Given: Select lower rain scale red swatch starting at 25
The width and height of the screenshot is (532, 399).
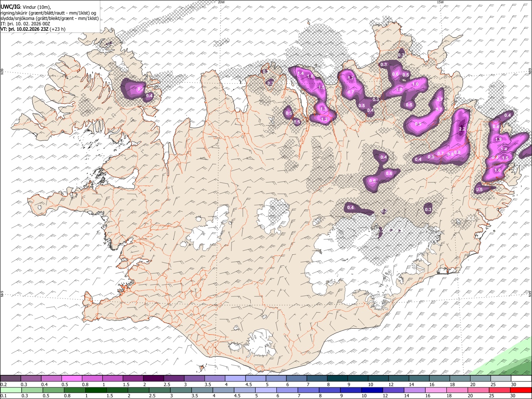Looking at the screenshot, I should click(500, 390).
